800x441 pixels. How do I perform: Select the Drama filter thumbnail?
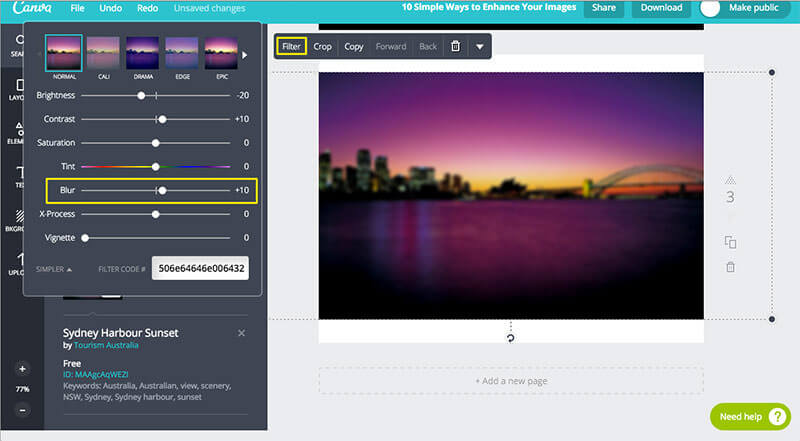click(x=142, y=53)
